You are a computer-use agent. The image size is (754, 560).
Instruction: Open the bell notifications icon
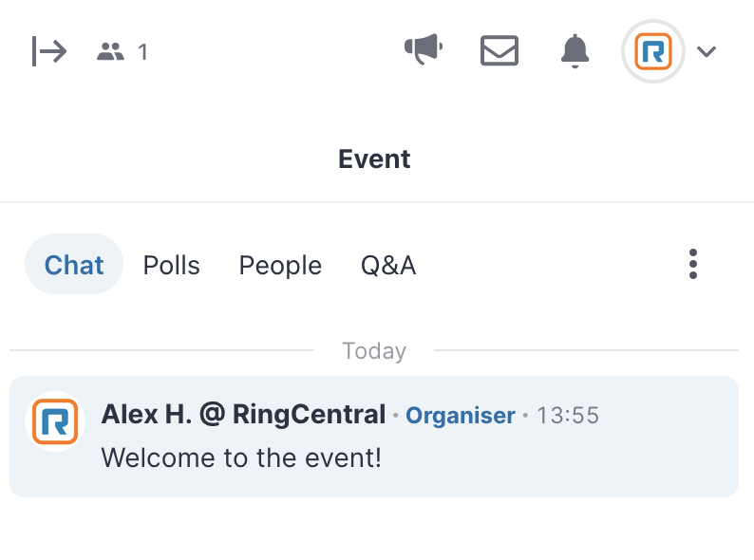point(575,51)
